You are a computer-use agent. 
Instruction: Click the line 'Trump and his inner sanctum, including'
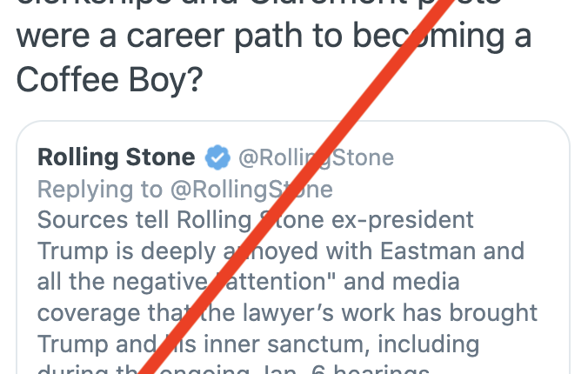point(258,344)
